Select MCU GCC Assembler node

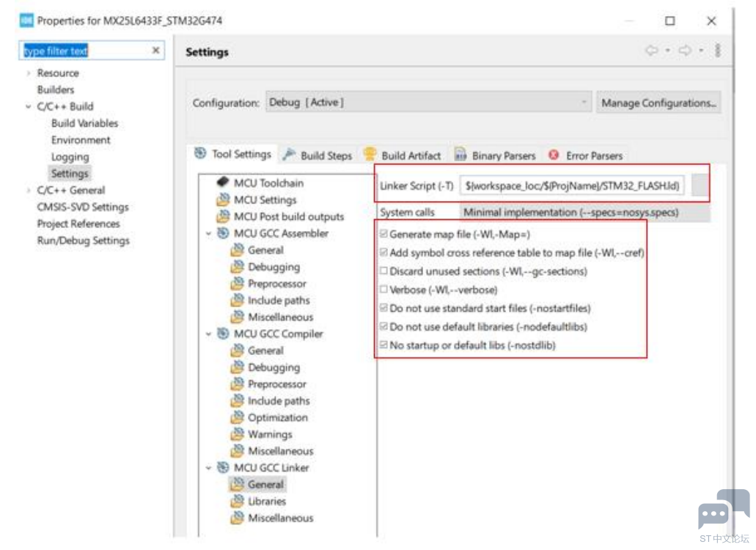pos(281,233)
